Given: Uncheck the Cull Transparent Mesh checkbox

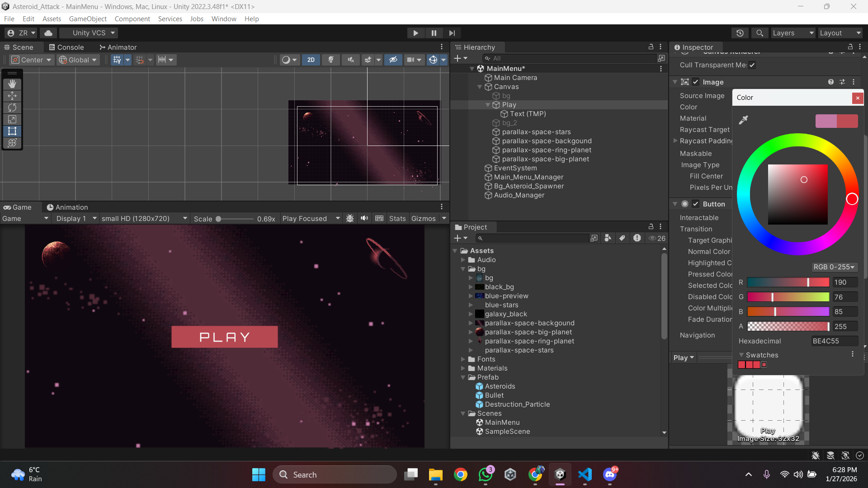Looking at the screenshot, I should [x=752, y=65].
